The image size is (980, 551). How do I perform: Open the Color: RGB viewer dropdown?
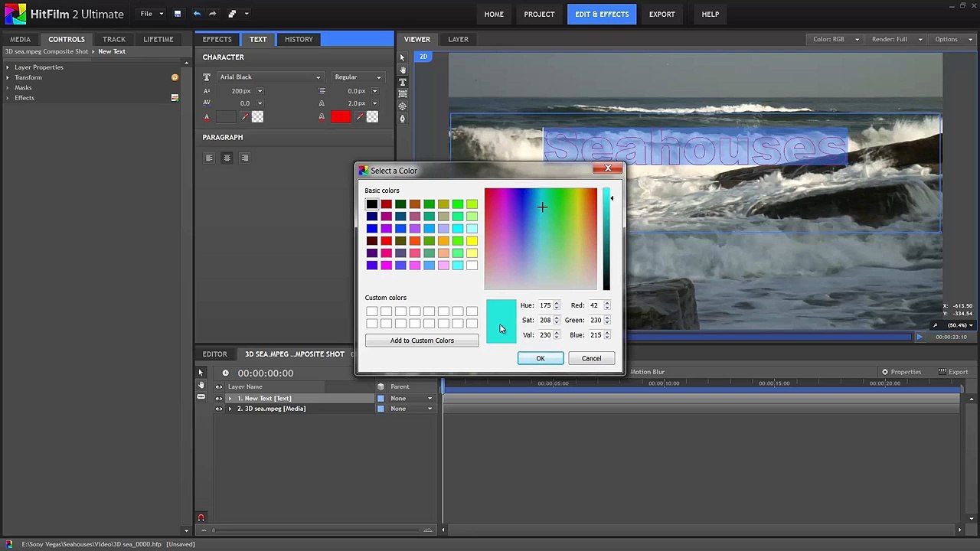click(x=835, y=39)
